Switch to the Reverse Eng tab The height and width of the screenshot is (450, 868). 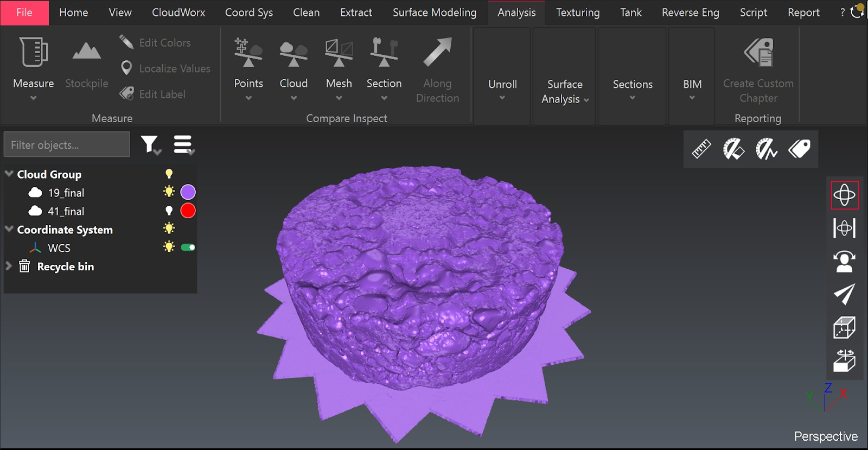(x=691, y=12)
